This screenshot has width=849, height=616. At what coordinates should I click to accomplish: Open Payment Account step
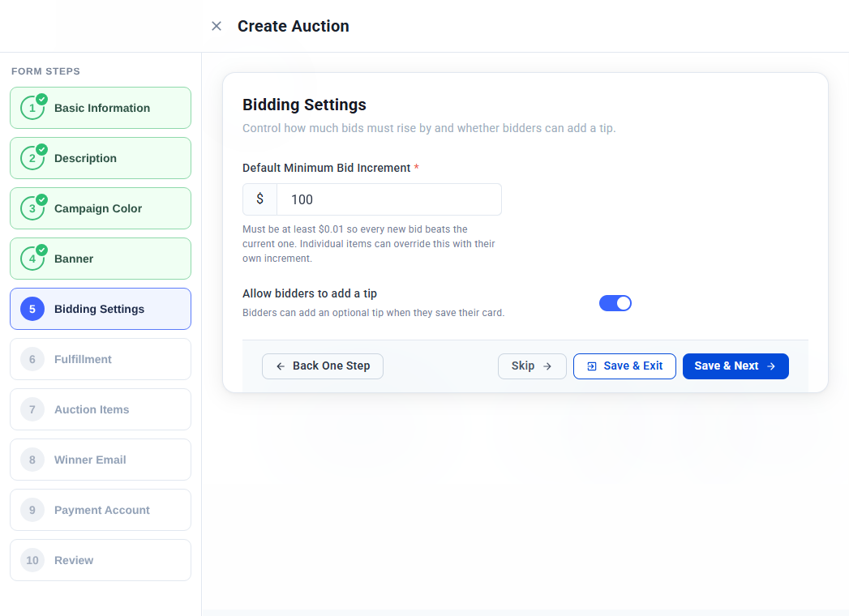point(101,510)
